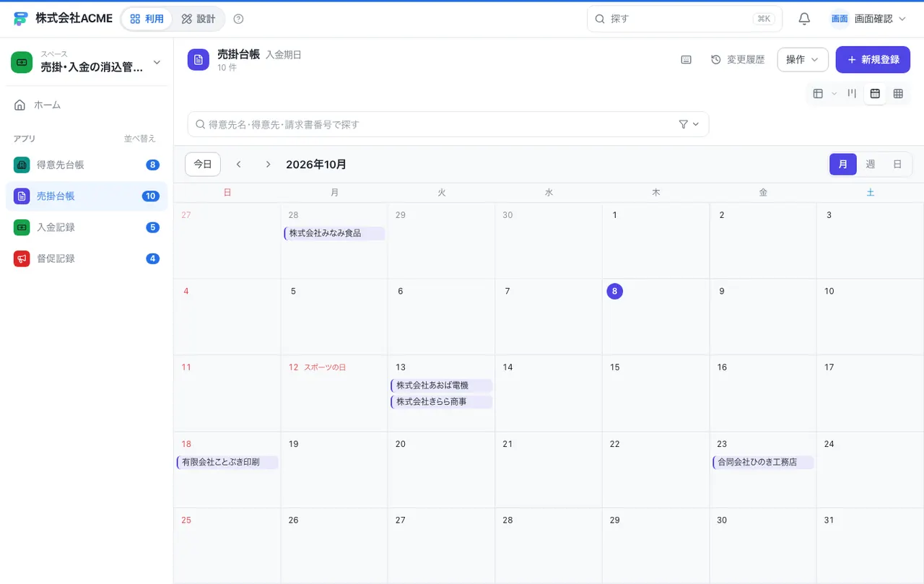
Task: Click the スポーツの日 holiday label
Action: click(x=325, y=367)
